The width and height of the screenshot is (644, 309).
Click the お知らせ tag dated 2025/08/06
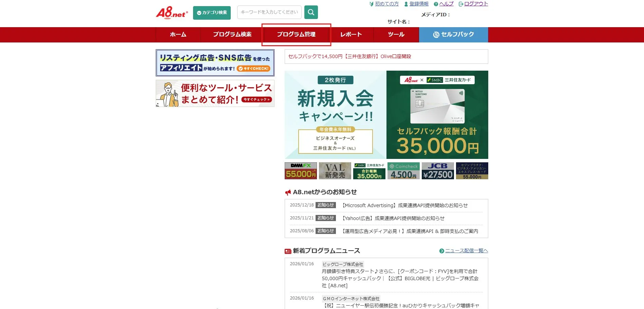[x=326, y=231]
